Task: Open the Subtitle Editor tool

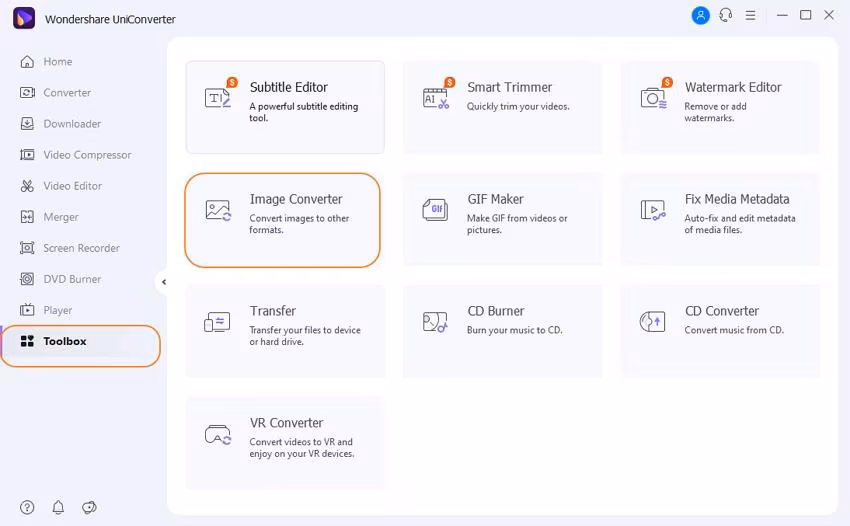Action: pyautogui.click(x=285, y=106)
